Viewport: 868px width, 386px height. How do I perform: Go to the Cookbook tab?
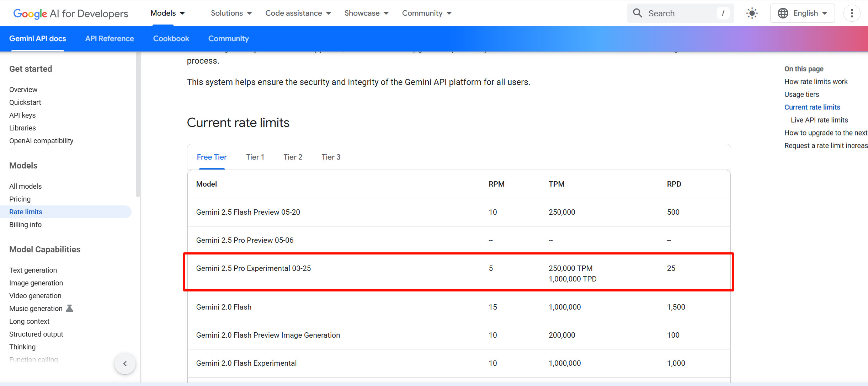[x=171, y=38]
